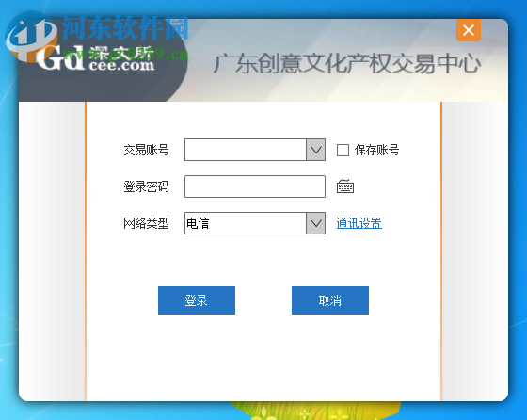The image size is (527, 420).
Task: Focus the 交易账号 input field
Action: 246,150
